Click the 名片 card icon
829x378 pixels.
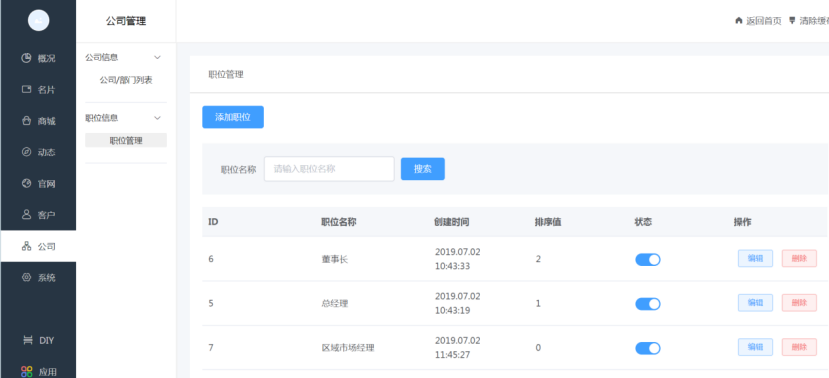26,89
